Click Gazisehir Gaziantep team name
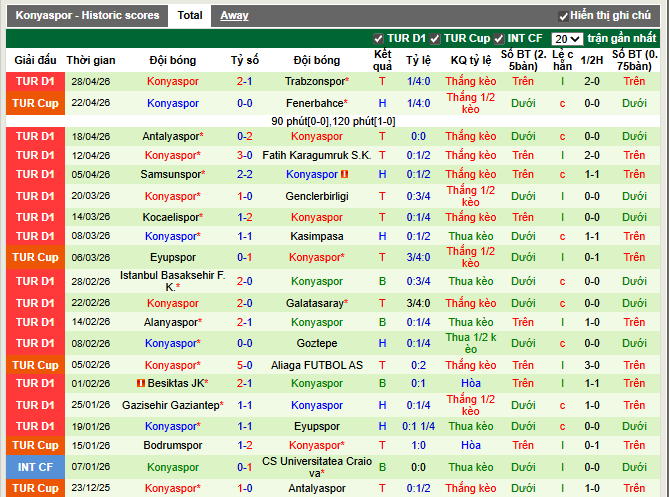 pos(171,405)
